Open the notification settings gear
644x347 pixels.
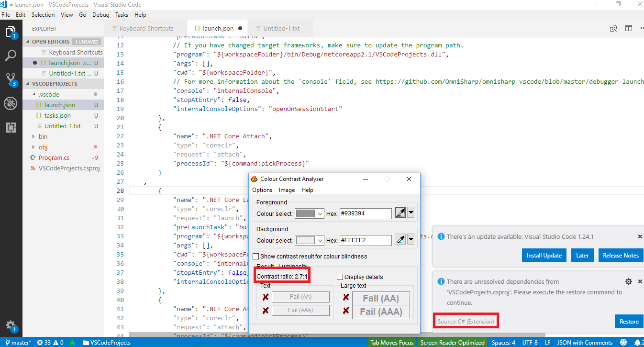629,281
